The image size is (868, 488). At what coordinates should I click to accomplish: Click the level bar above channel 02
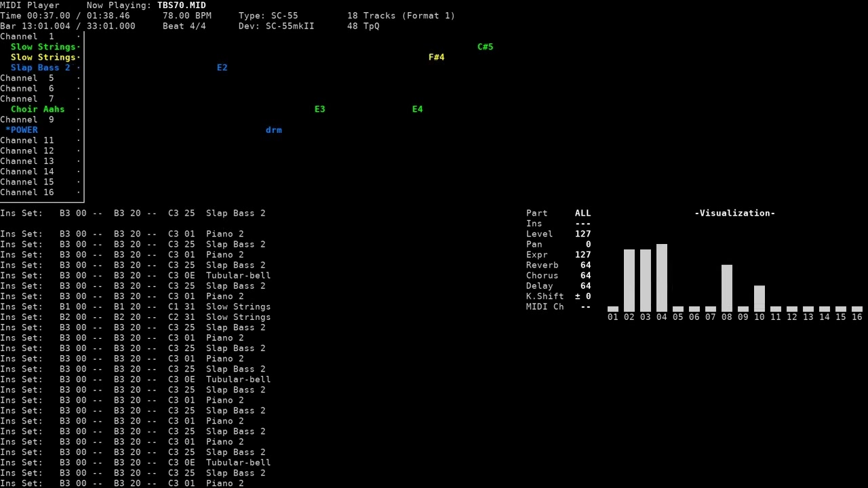tap(629, 281)
